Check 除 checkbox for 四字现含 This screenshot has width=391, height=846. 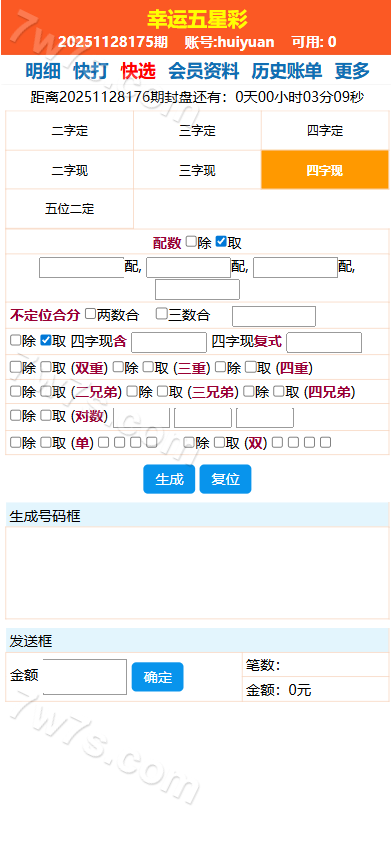pos(15,340)
